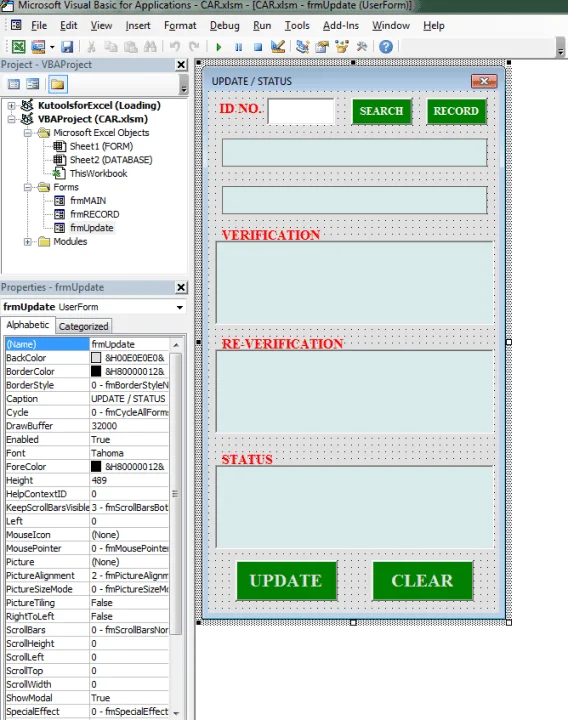Select the Caption property value

coord(129,399)
